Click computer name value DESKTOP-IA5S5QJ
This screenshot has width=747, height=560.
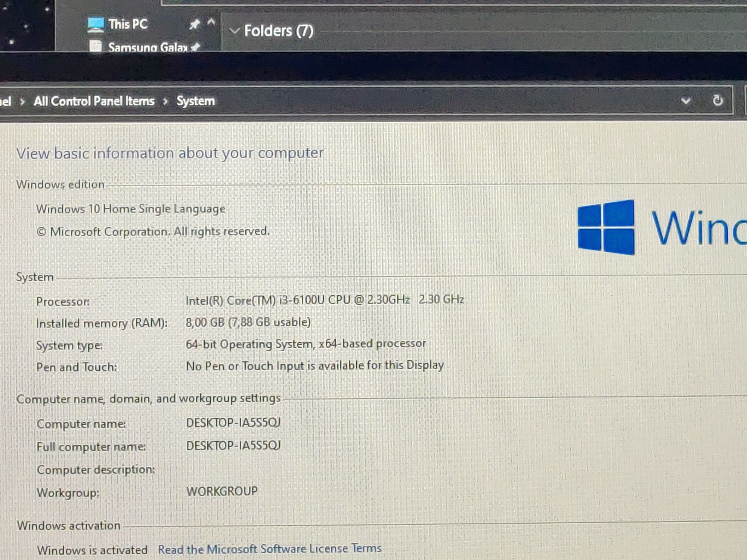click(233, 423)
